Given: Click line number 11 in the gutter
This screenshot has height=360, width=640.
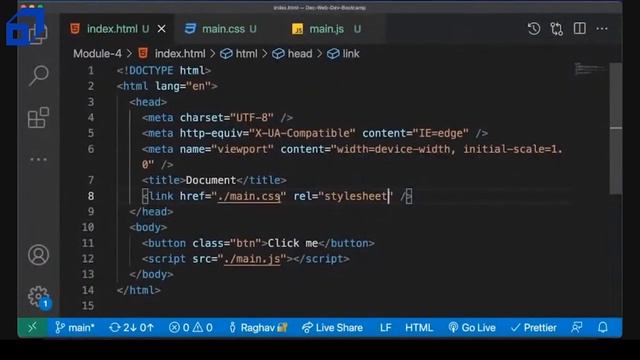Looking at the screenshot, I should (88, 243).
